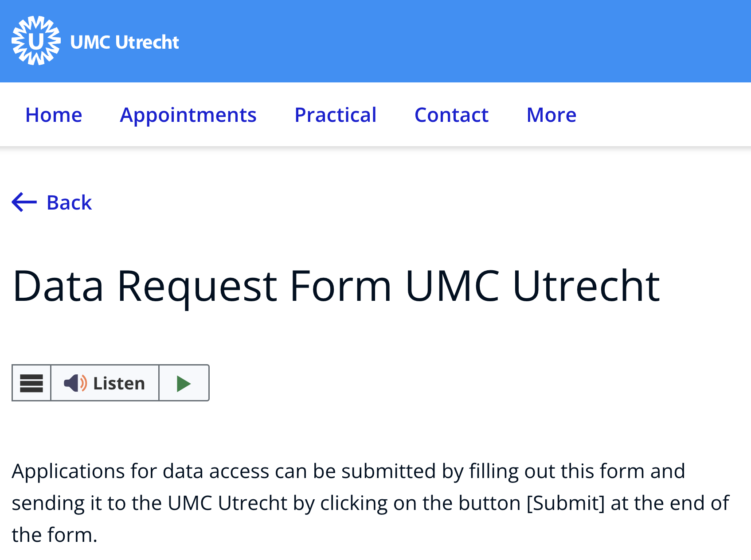Navigate to the Practical section
Image resolution: width=751 pixels, height=560 pixels.
pyautogui.click(x=335, y=115)
